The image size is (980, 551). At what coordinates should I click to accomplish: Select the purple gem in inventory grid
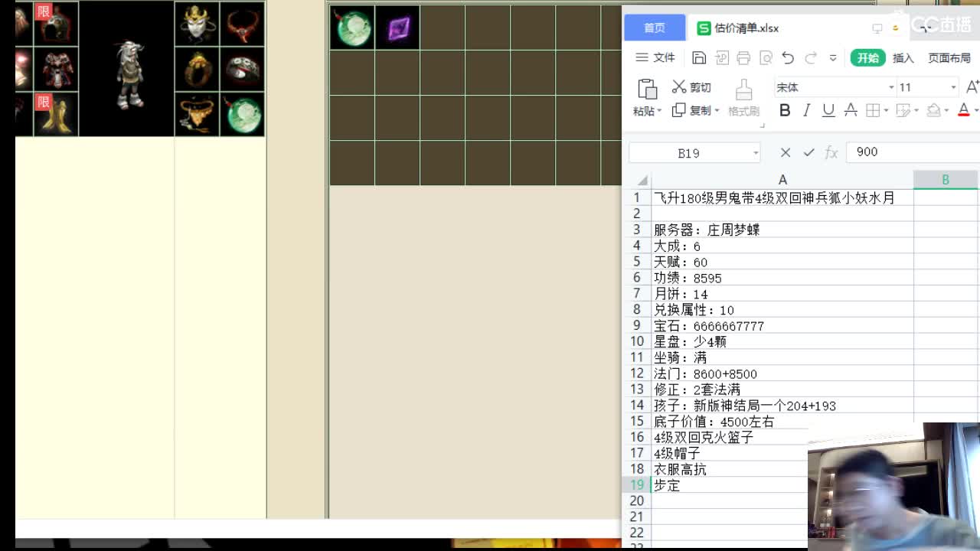[398, 28]
